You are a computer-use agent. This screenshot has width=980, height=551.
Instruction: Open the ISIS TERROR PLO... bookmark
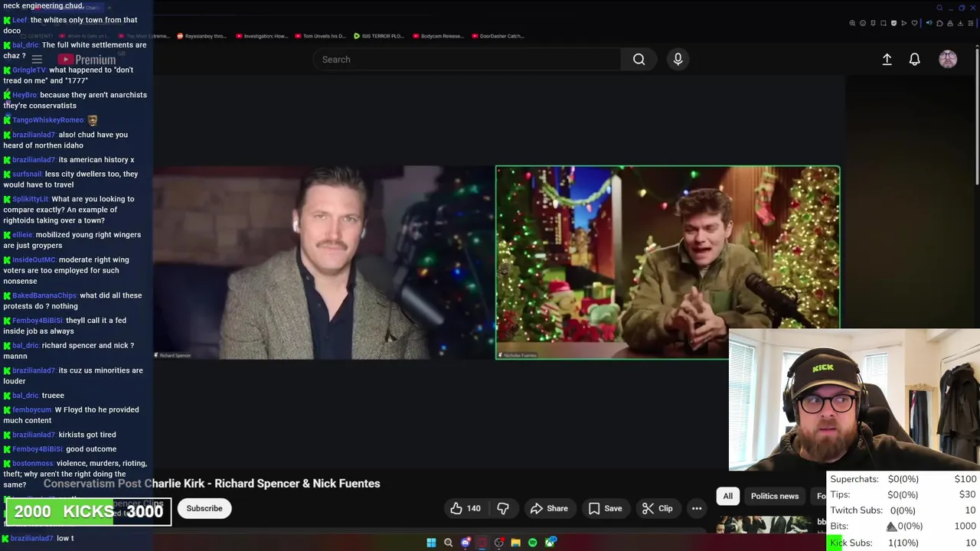379,36
